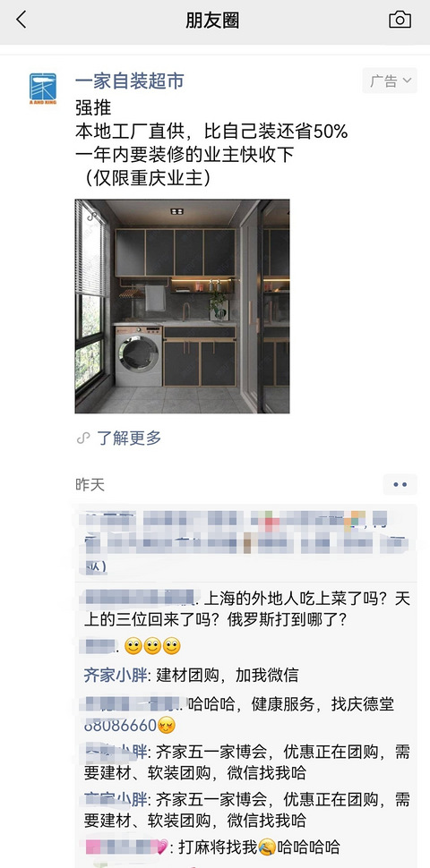Tap the three smiley emojis comment

(152, 646)
